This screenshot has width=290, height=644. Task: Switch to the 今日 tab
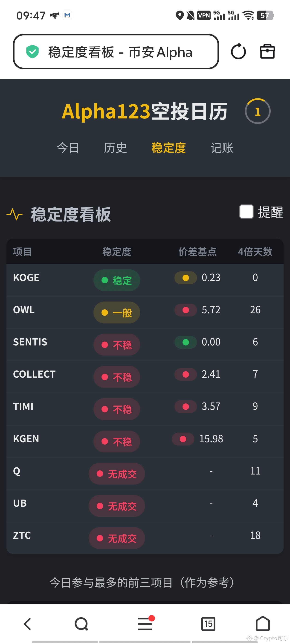point(68,148)
